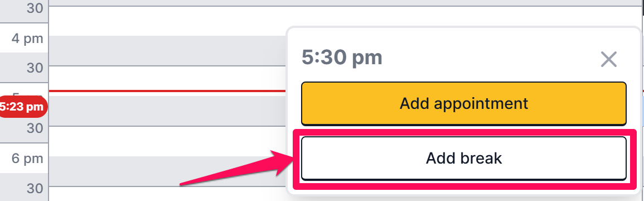Screen dimensions: 644x201
Task: Select the white 5:30 pm calendar slot
Action: [x=167, y=141]
